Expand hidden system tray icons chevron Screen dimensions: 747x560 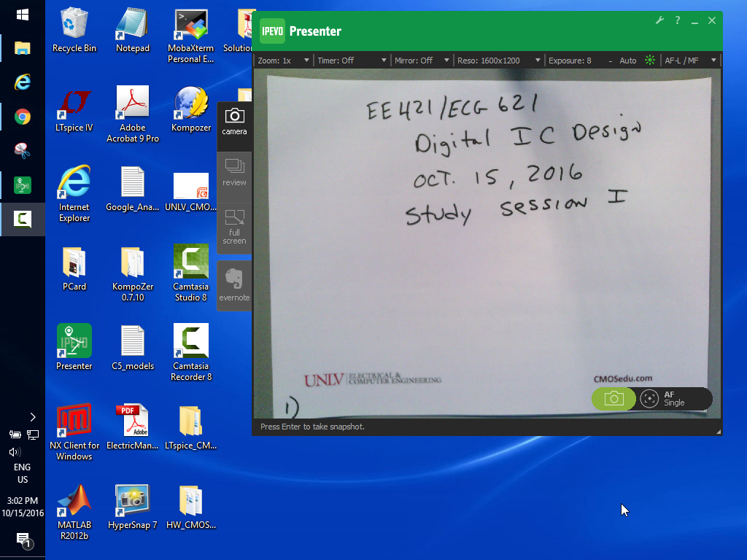coord(32,417)
